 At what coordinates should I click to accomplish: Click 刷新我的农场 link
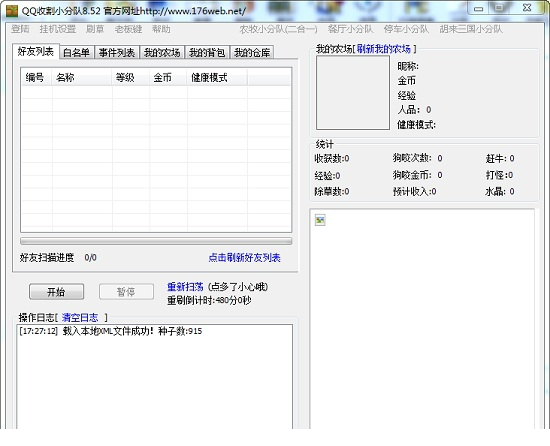click(384, 49)
